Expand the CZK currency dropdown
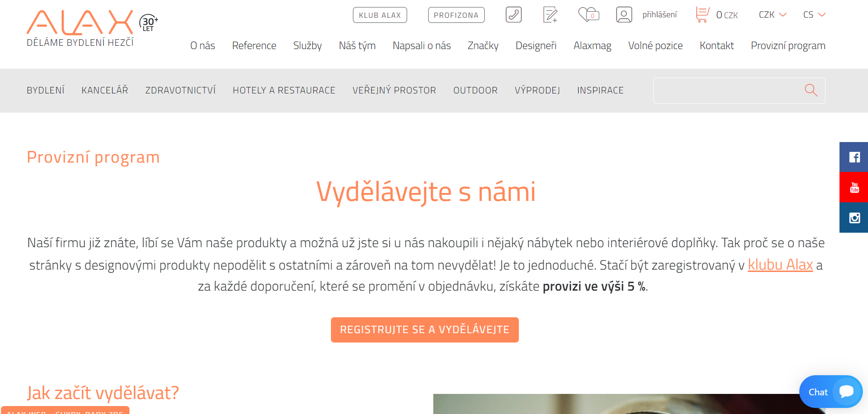 pyautogui.click(x=773, y=14)
